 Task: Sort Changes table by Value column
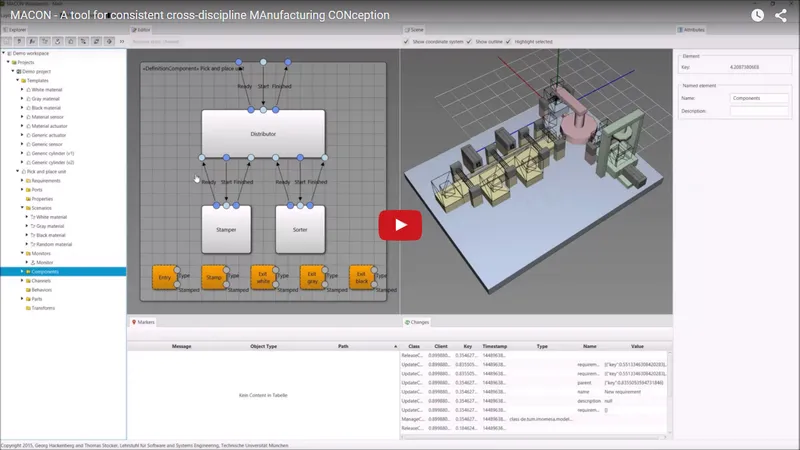637,346
